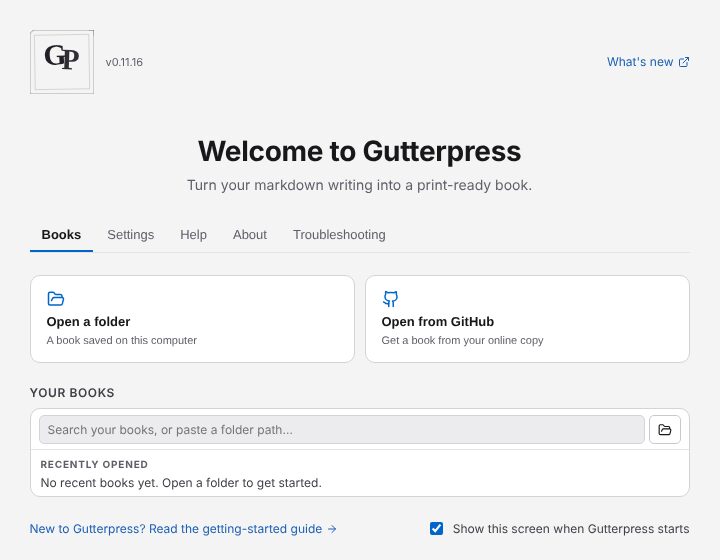Focus the Search your books input field
This screenshot has width=720, height=560.
pos(342,430)
